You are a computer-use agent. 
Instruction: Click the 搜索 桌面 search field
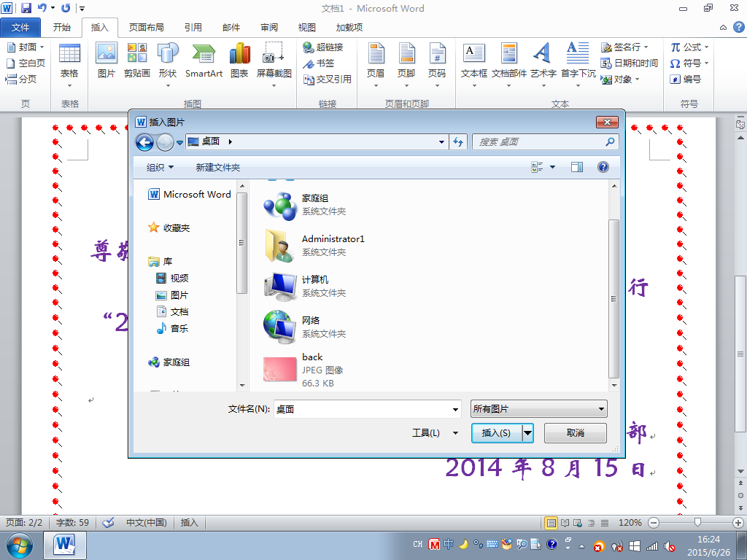coord(546,142)
